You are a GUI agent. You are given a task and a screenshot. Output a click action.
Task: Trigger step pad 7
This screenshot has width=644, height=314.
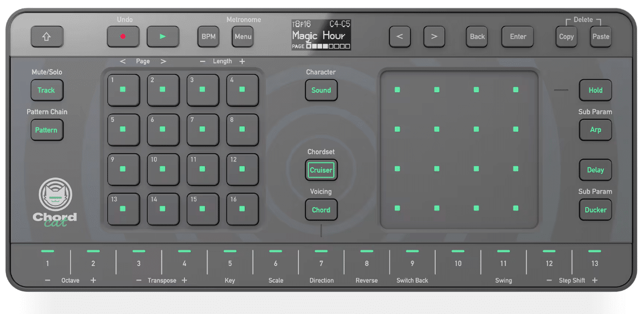(x=203, y=130)
